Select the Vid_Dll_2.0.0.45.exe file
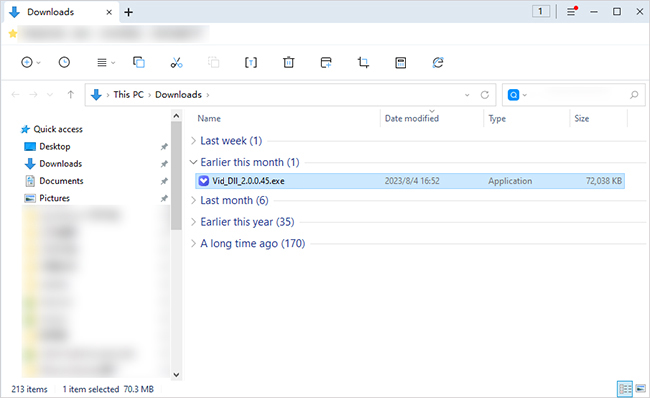The image size is (650, 398). [x=410, y=181]
